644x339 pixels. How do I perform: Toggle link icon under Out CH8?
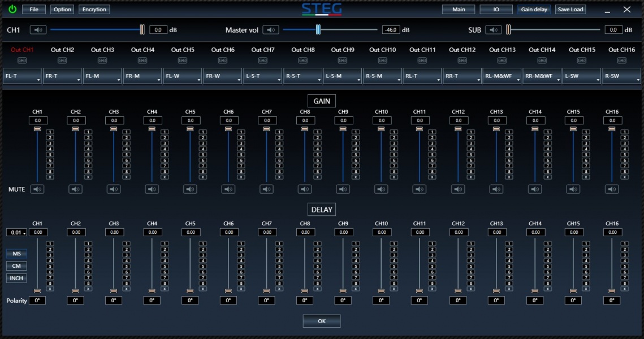click(x=302, y=60)
